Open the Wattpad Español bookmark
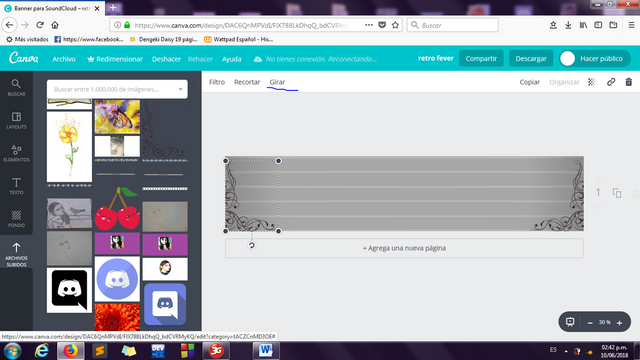Screen dimensions: 640x360 [x=238, y=40]
